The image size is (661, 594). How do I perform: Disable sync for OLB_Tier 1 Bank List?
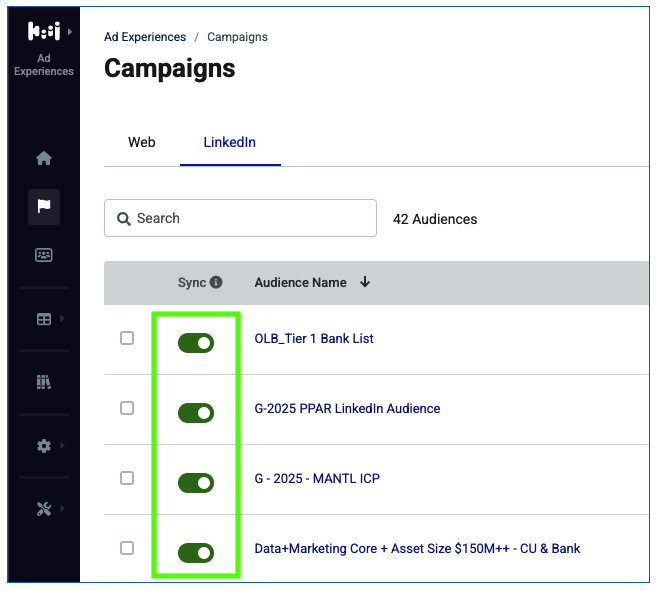point(196,343)
